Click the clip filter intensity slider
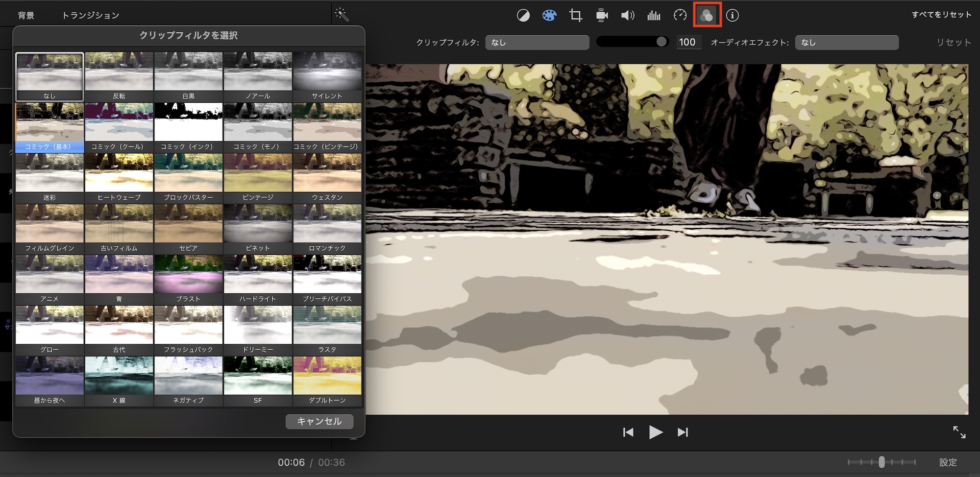The height and width of the screenshot is (477, 980). pos(632,42)
